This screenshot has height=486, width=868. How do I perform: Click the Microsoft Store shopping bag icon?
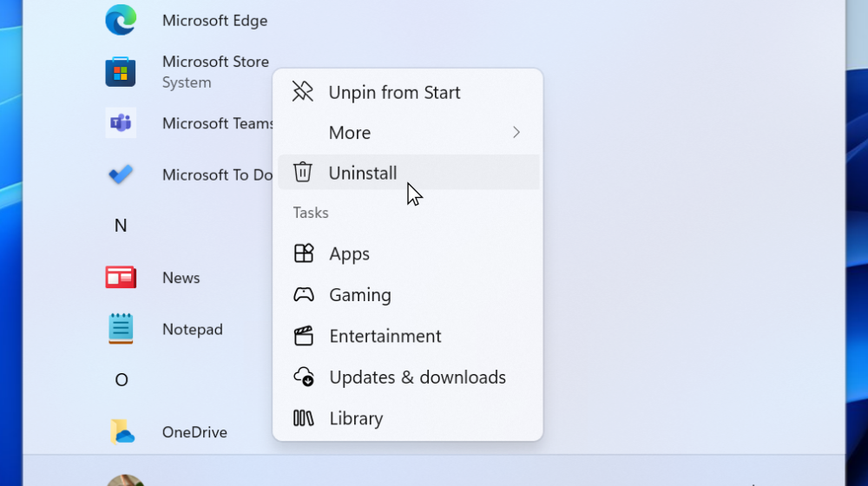pos(121,71)
